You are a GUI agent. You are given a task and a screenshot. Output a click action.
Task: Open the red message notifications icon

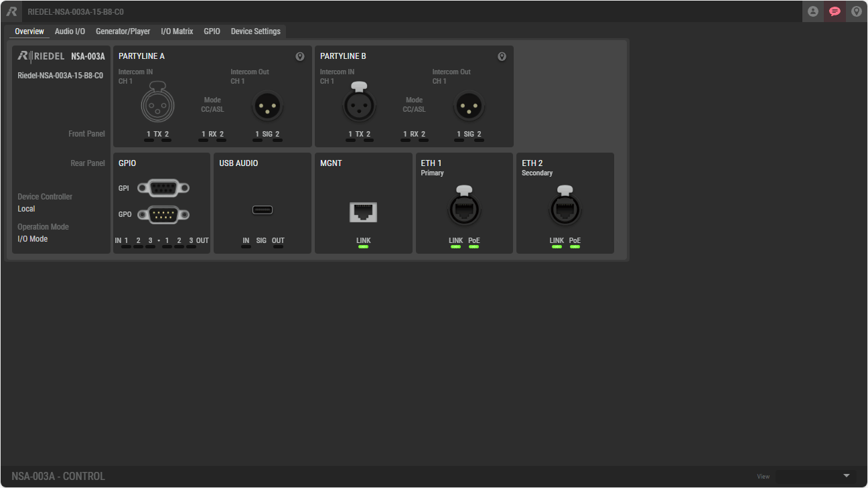835,11
